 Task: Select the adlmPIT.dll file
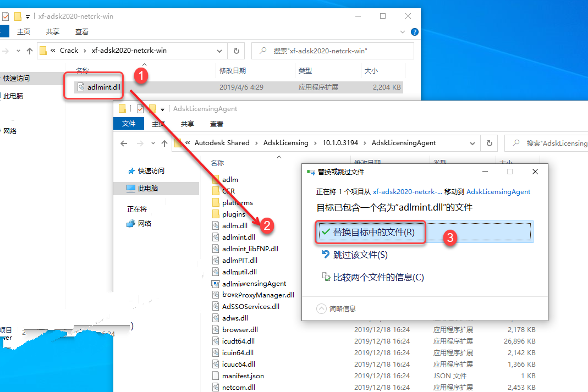(x=240, y=261)
